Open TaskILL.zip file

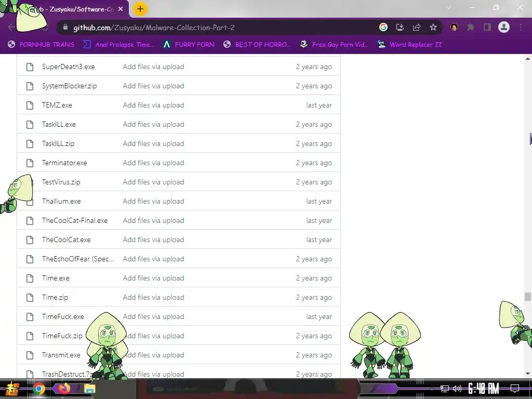click(58, 144)
